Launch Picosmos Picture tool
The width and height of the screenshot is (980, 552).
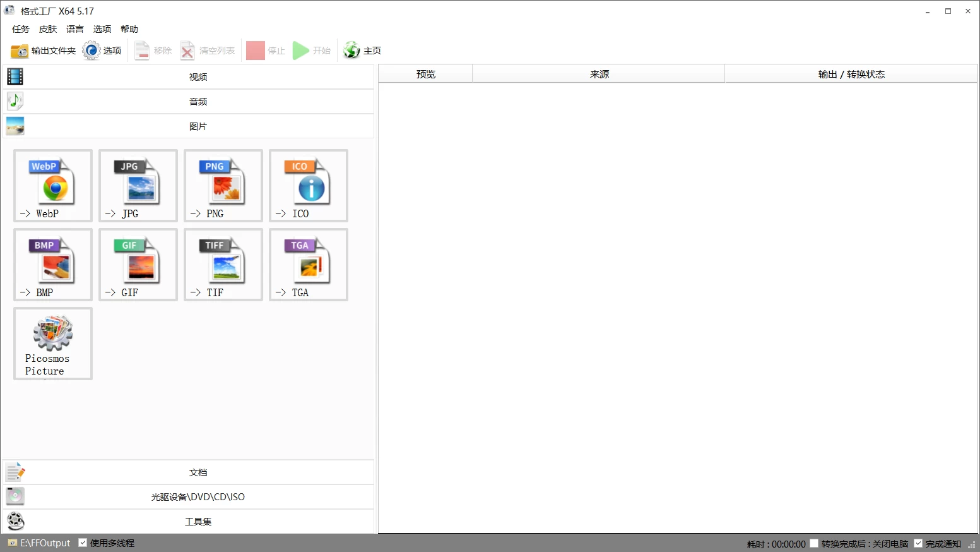point(53,344)
